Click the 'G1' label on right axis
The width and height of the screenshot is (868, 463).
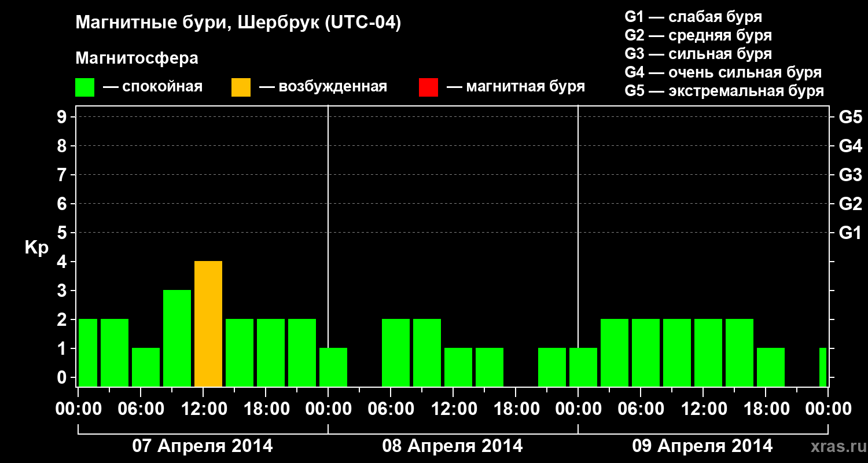point(850,233)
